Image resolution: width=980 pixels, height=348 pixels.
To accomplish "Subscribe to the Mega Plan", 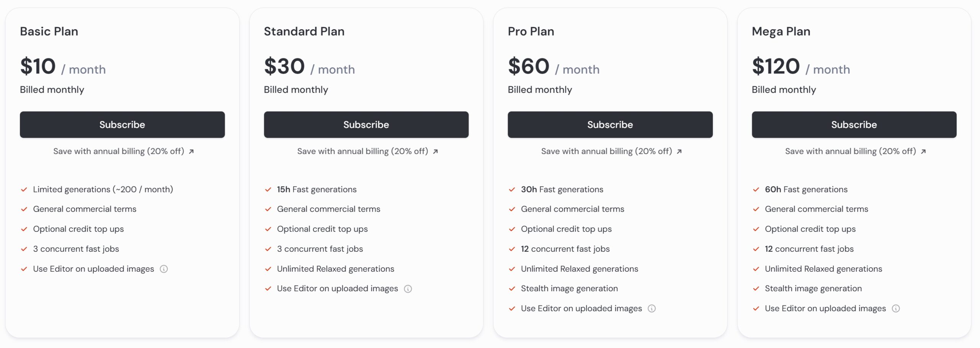I will point(854,125).
